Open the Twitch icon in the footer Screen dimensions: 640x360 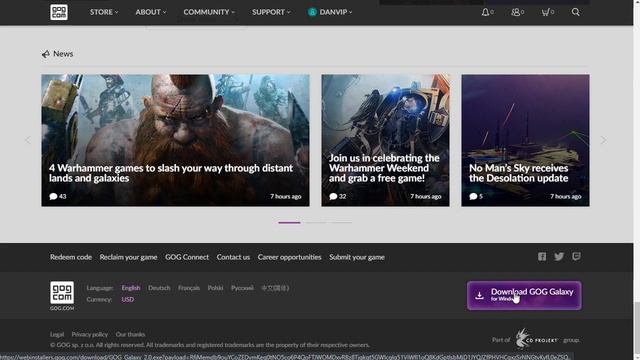pyautogui.click(x=576, y=256)
